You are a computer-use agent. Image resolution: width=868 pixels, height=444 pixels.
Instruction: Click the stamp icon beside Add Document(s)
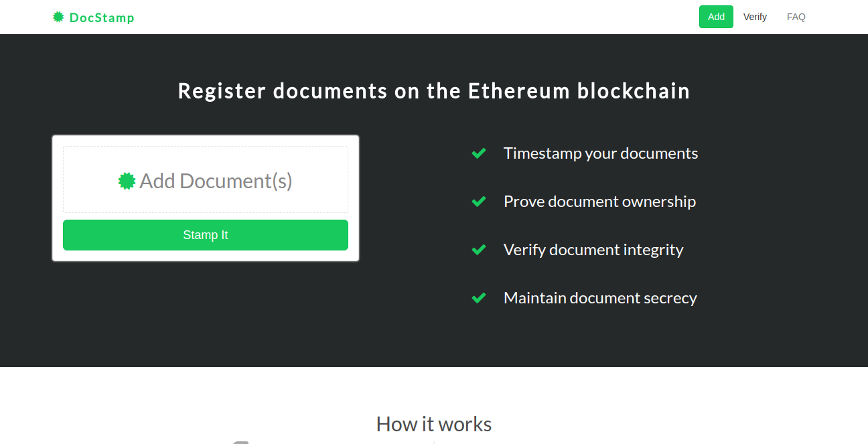(x=127, y=181)
